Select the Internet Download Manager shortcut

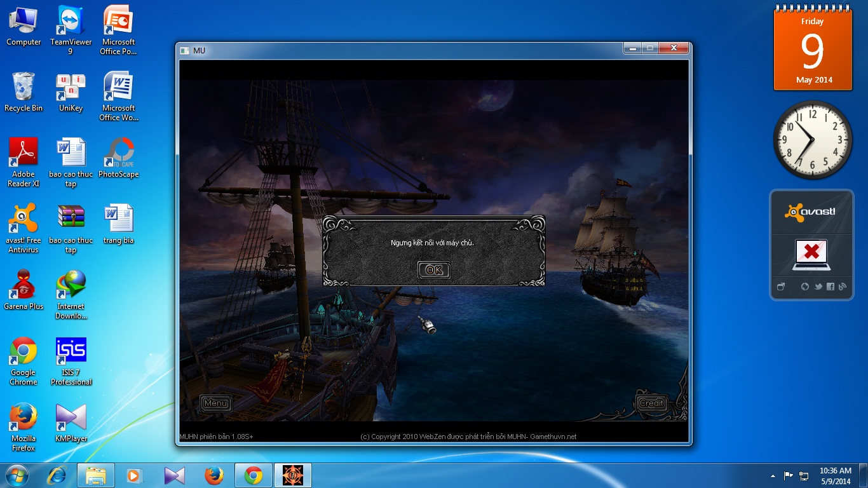point(71,295)
